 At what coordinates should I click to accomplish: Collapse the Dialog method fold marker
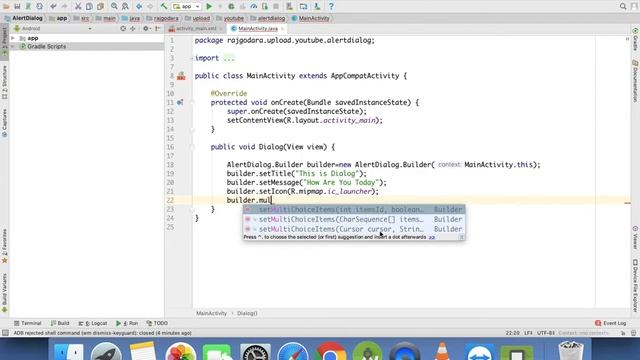pyautogui.click(x=193, y=147)
